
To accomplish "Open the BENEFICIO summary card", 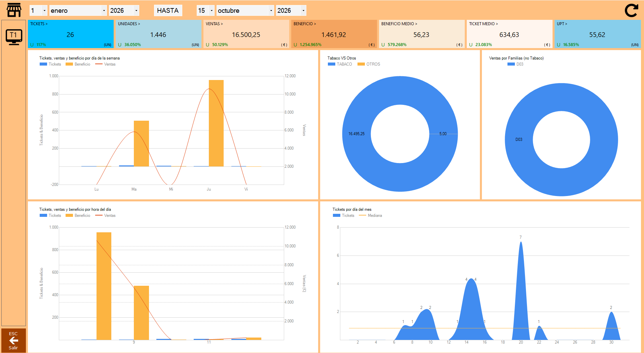I will [x=334, y=34].
